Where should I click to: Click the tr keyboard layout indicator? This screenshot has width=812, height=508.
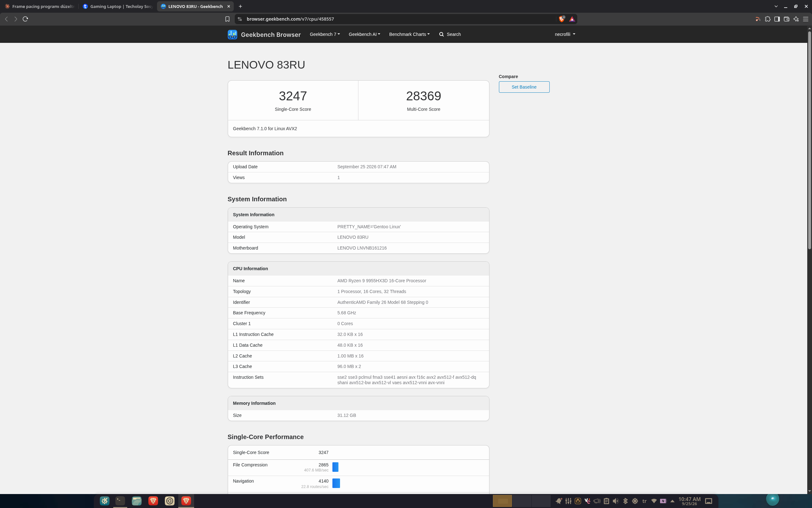[x=644, y=501]
